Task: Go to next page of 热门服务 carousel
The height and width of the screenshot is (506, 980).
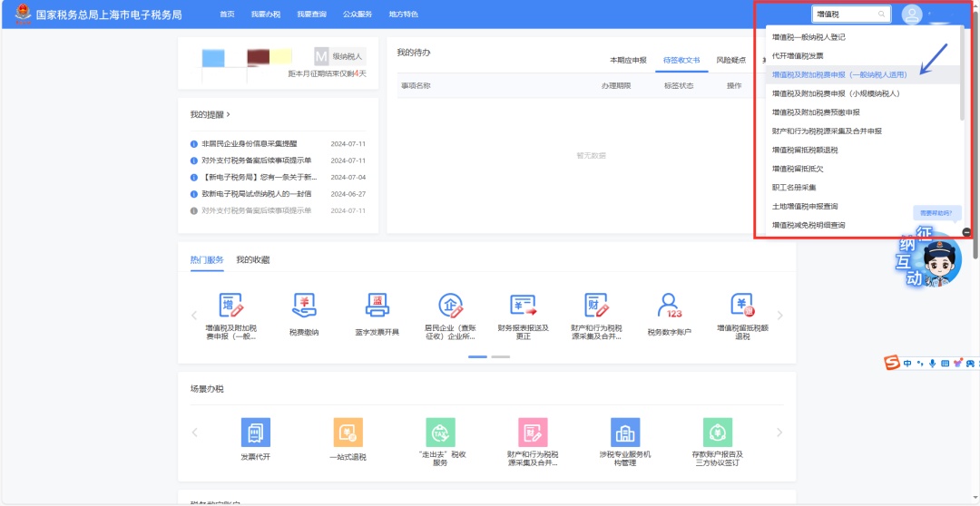Action: pyautogui.click(x=779, y=316)
